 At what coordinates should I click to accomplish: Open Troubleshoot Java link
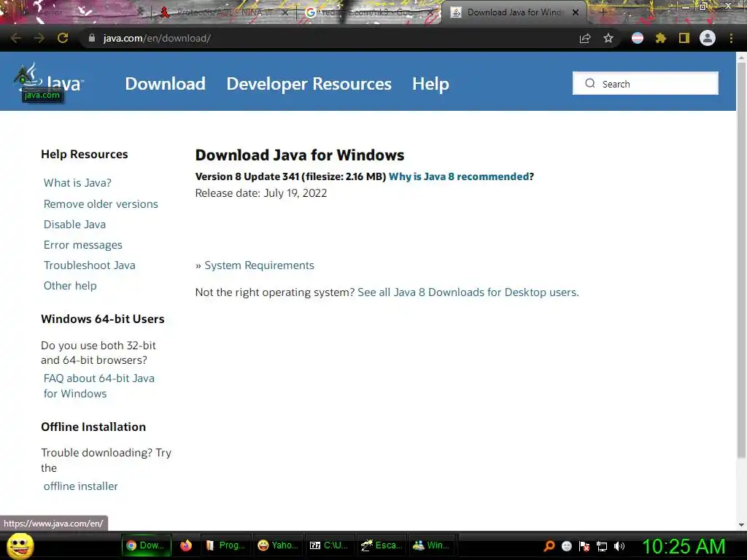click(x=89, y=265)
